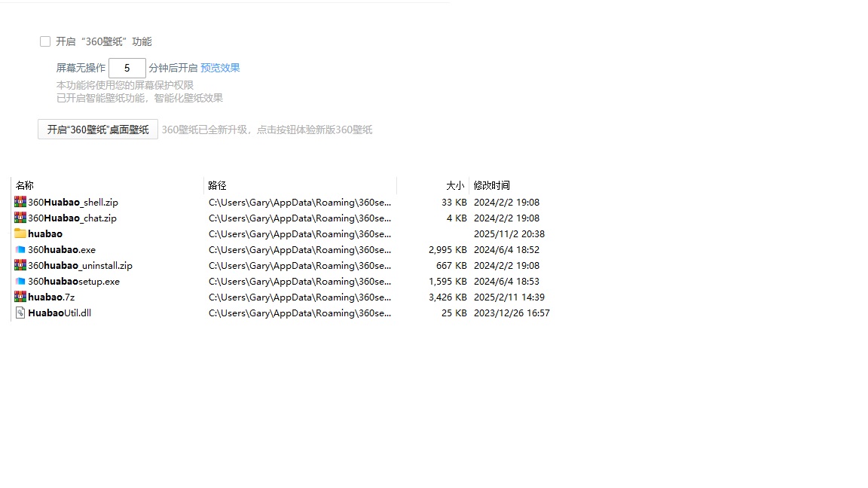Click the huabao.7z archive icon

[20, 297]
